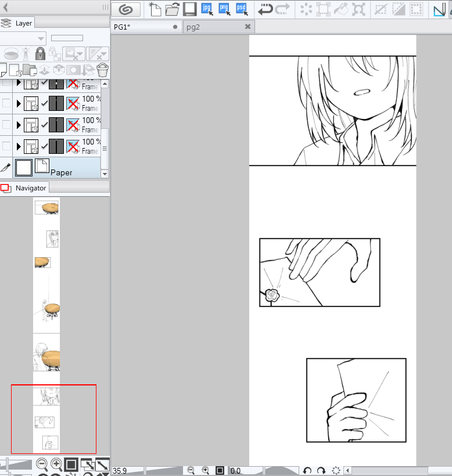Click the Fill toolbar icon
The image size is (452, 476).
tap(341, 9)
